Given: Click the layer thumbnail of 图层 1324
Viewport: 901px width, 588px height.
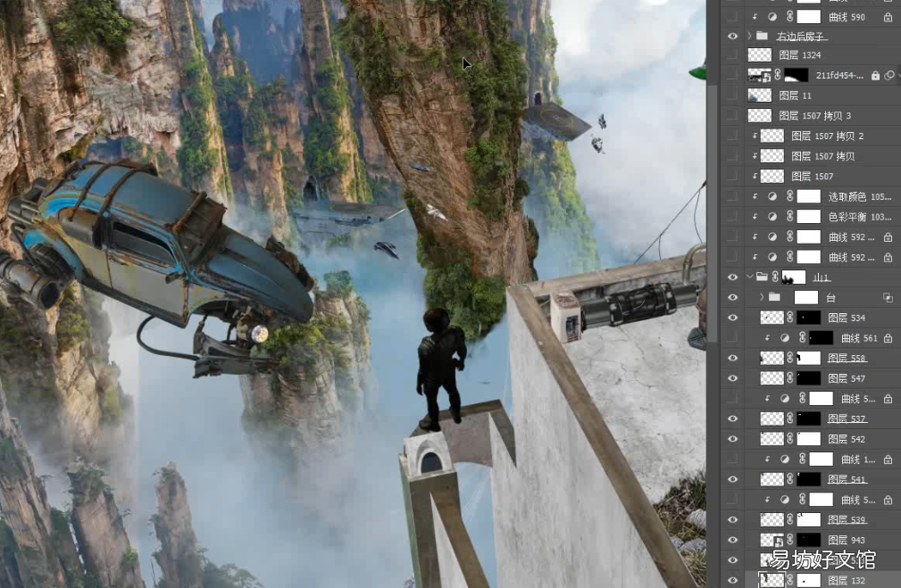Looking at the screenshot, I should click(x=760, y=55).
